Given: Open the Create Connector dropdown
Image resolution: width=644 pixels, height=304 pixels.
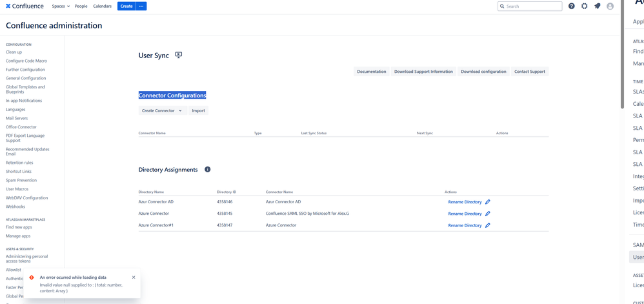Looking at the screenshot, I should click(162, 110).
